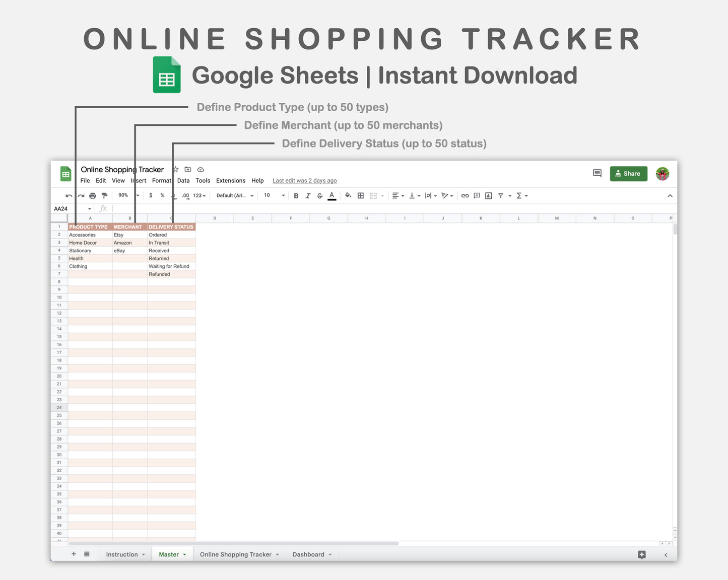The height and width of the screenshot is (580, 728).
Task: Open the text color picker
Action: click(x=332, y=195)
